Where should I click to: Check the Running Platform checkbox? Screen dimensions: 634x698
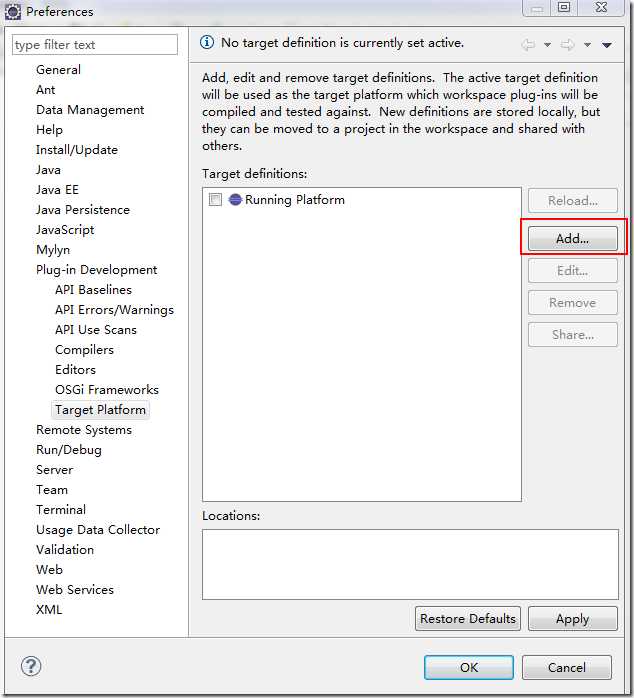point(215,199)
